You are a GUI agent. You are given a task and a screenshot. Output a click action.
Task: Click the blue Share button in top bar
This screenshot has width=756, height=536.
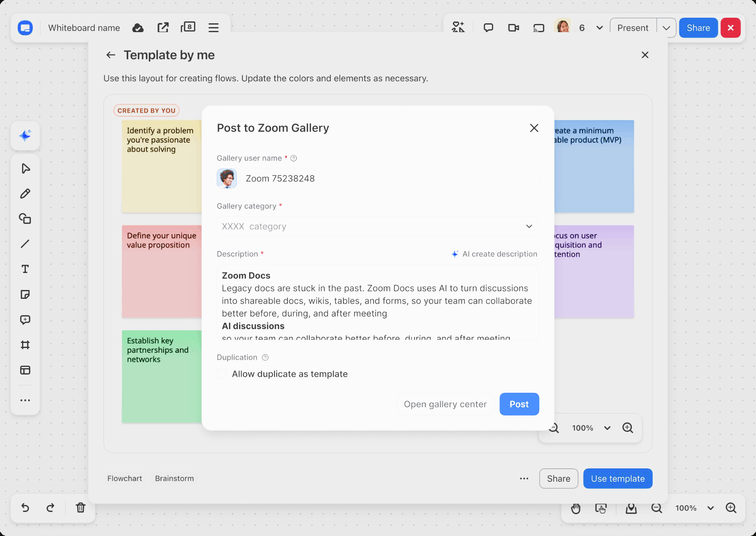[698, 28]
